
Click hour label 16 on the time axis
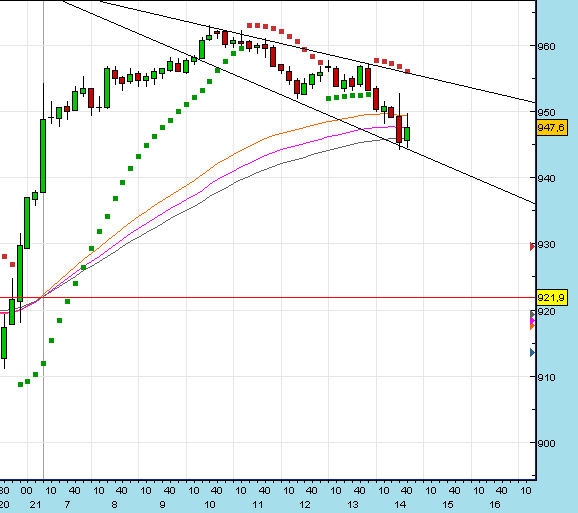(x=495, y=505)
